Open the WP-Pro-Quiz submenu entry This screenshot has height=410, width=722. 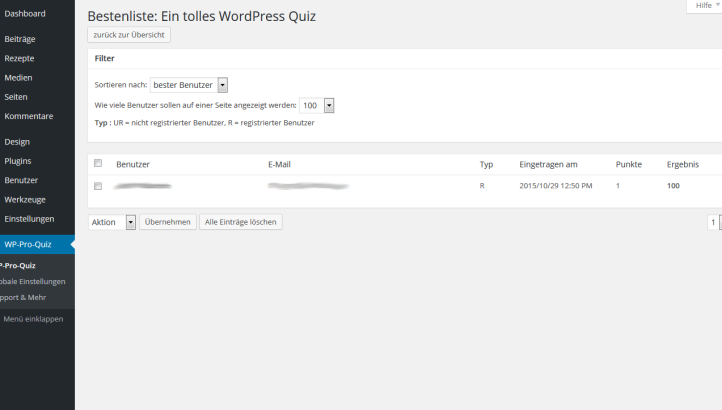pos(17,266)
